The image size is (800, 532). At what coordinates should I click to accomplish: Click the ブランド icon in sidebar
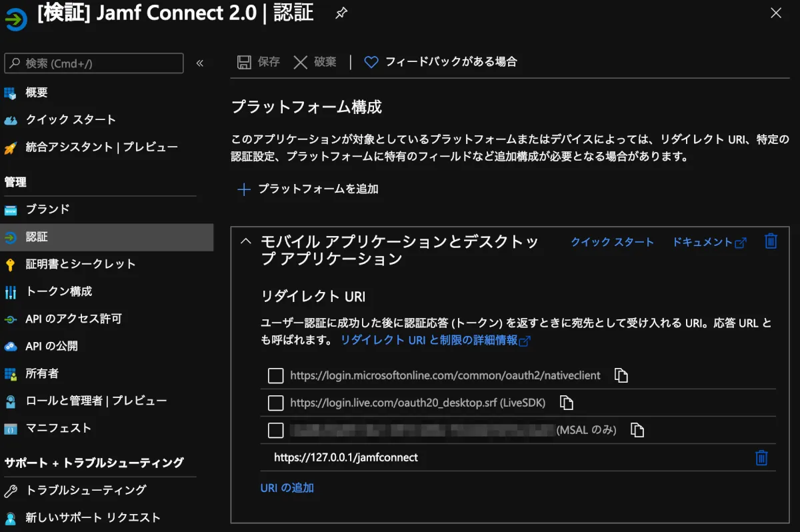pos(10,210)
